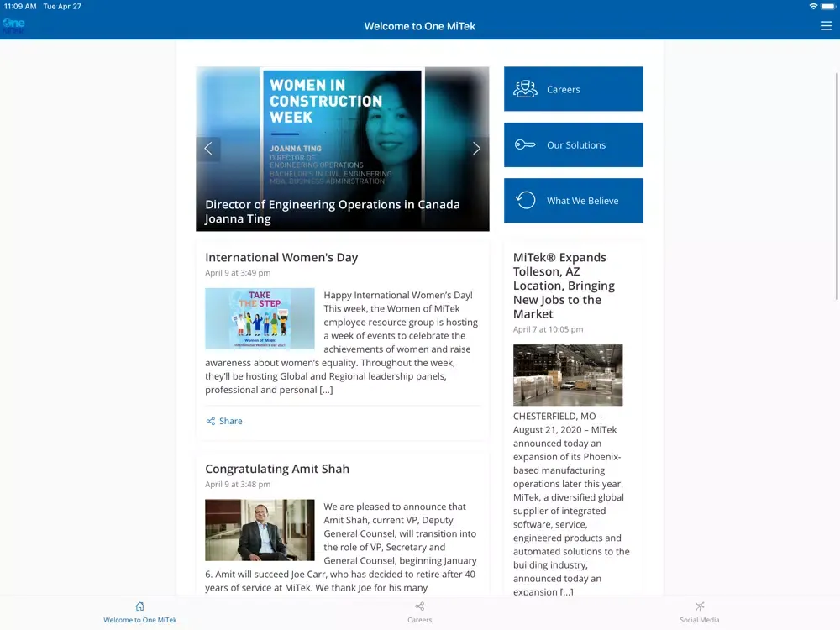This screenshot has width=840, height=630.
Task: Tap the Careers share icon in bottom bar
Action: [419, 606]
